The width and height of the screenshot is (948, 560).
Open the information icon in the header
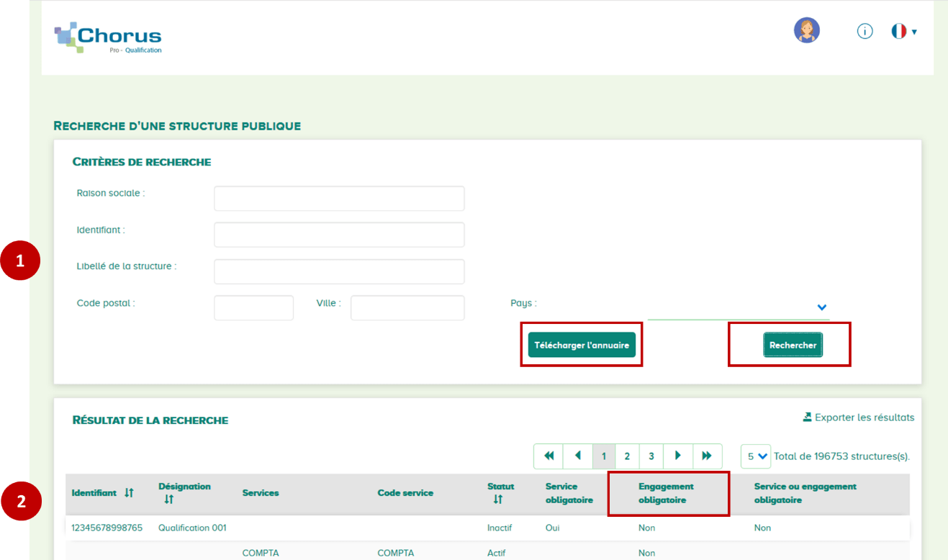tap(865, 31)
